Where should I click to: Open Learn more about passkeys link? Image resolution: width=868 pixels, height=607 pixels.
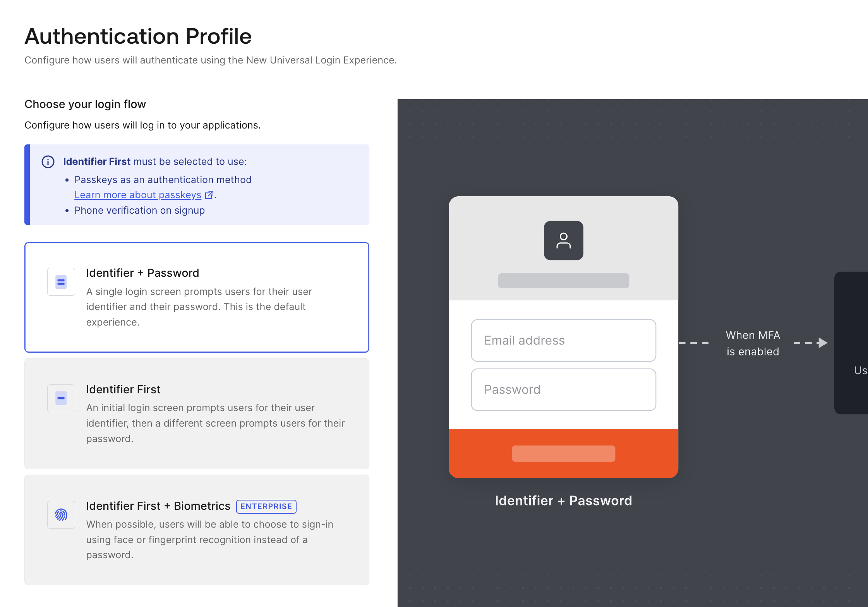point(138,195)
